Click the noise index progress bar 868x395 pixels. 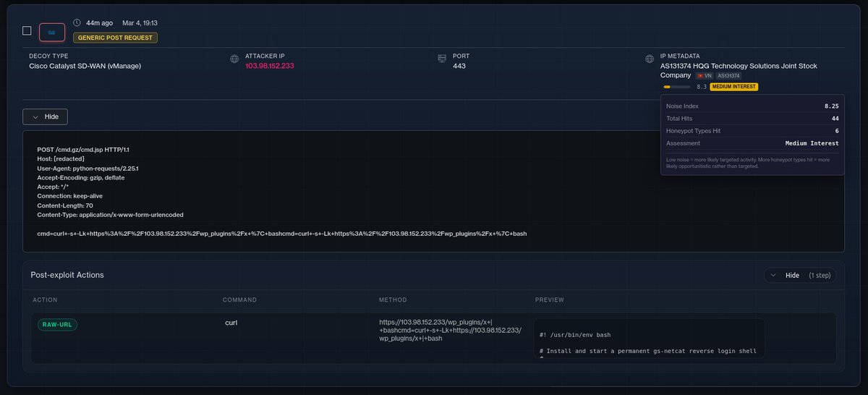tap(676, 87)
